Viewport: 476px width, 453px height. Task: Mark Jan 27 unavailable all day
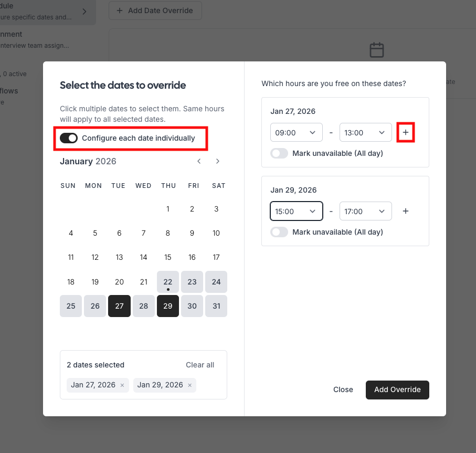click(x=279, y=153)
